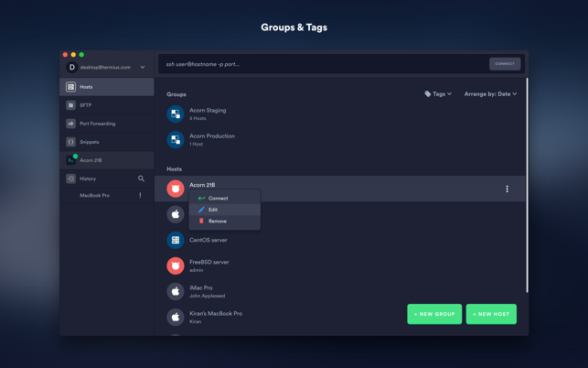Screen dimensions: 588x368
Task: Open the Snippets braces icon
Action: coord(71,142)
